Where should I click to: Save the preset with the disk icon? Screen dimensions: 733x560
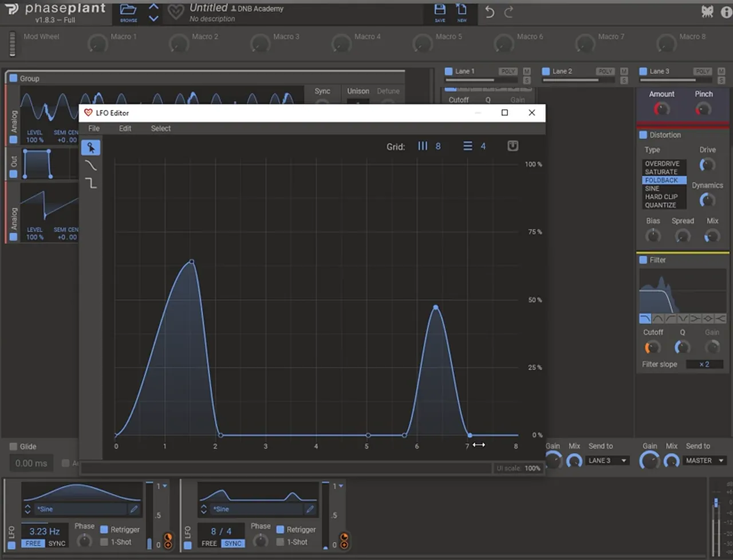coord(440,13)
